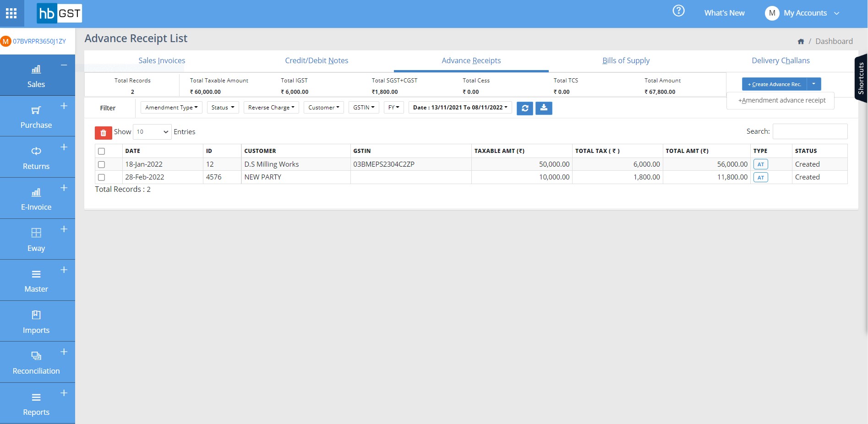Open the Eway sidebar icon
The width and height of the screenshot is (868, 424).
[36, 233]
